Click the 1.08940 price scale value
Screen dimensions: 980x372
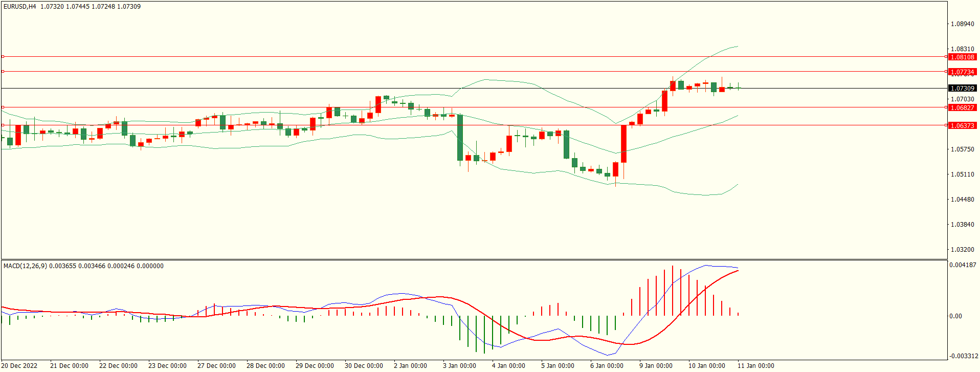tap(962, 24)
